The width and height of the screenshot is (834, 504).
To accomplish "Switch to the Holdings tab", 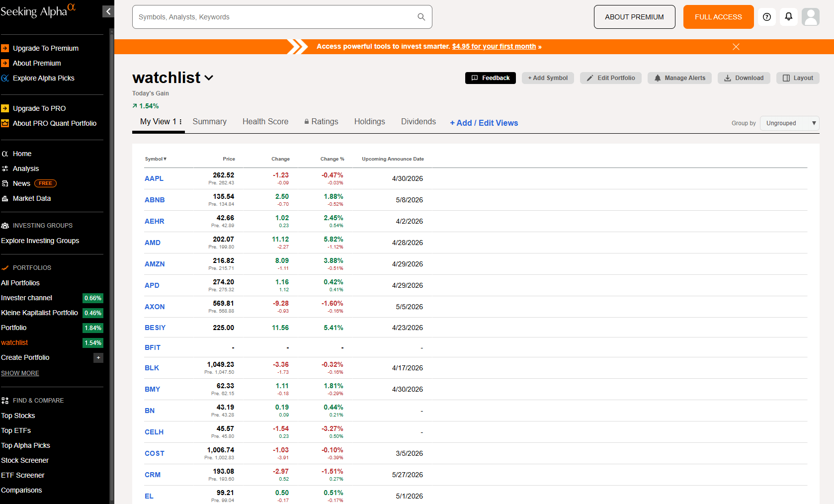I will click(370, 122).
